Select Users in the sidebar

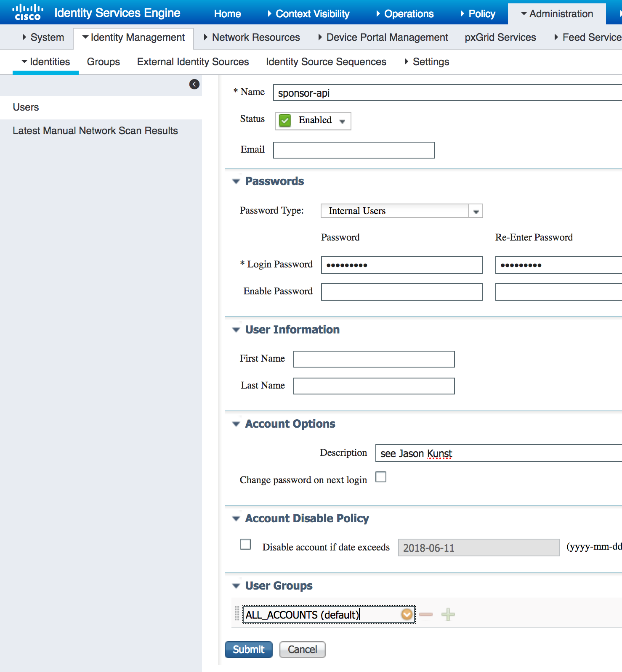[101, 107]
